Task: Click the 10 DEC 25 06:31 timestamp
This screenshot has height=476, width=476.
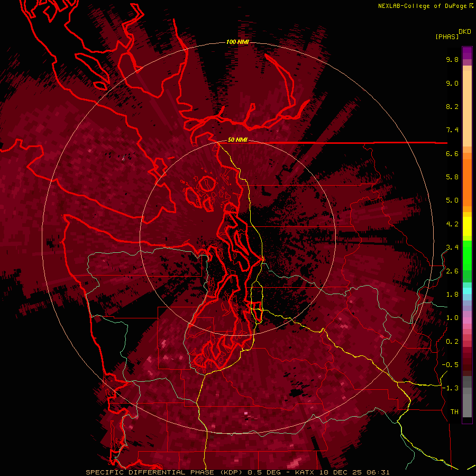Action: pos(354,472)
